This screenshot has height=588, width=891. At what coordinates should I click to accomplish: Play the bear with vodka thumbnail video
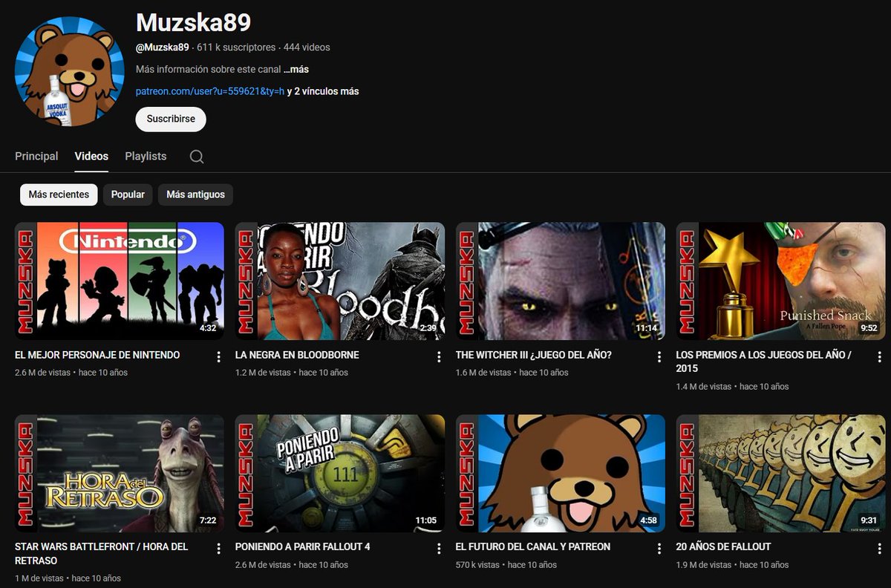pyautogui.click(x=561, y=473)
